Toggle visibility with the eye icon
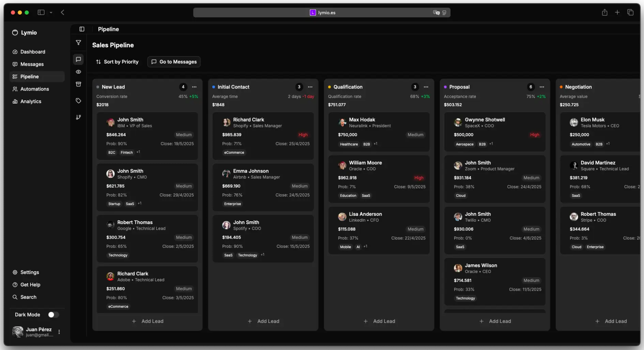 coord(78,72)
